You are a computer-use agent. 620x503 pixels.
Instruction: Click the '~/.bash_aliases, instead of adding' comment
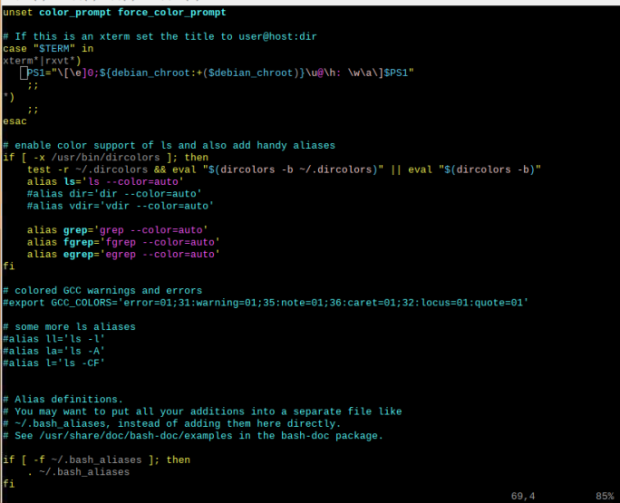click(x=172, y=424)
